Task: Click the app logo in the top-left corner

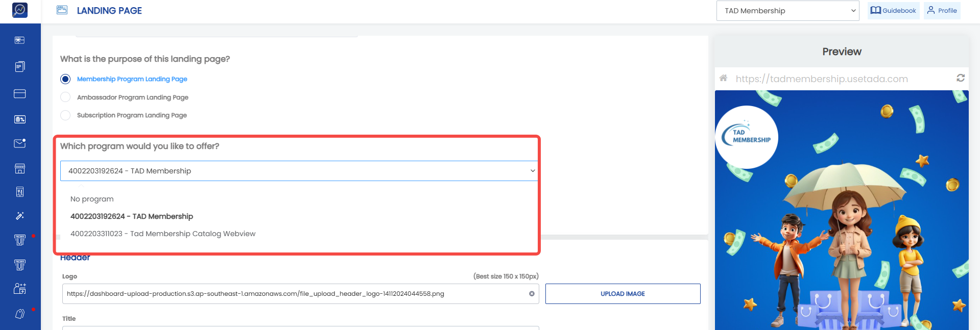Action: 20,10
